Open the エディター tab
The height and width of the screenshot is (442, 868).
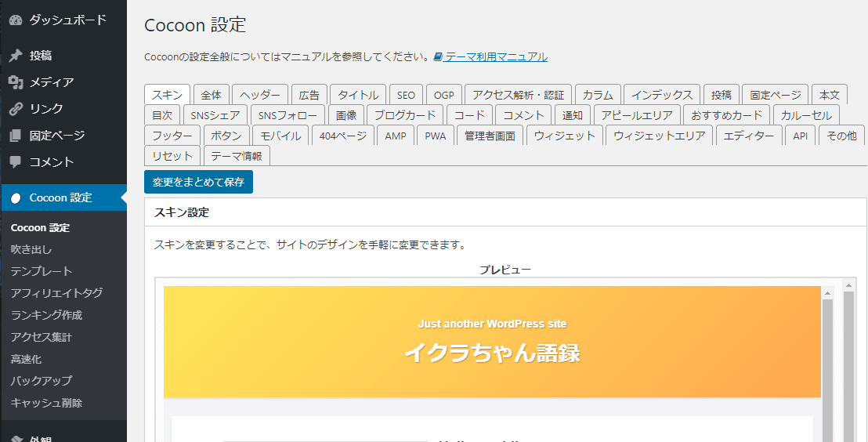pos(749,136)
